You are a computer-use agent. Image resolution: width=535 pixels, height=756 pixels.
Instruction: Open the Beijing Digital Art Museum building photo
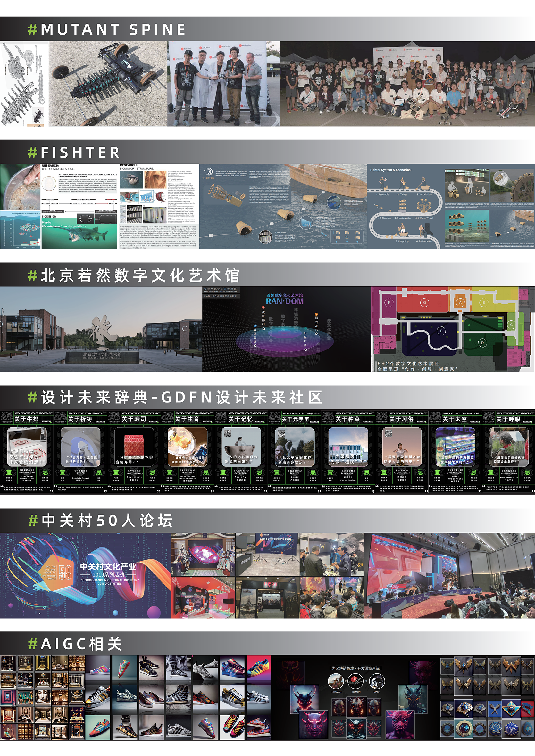[101, 329]
